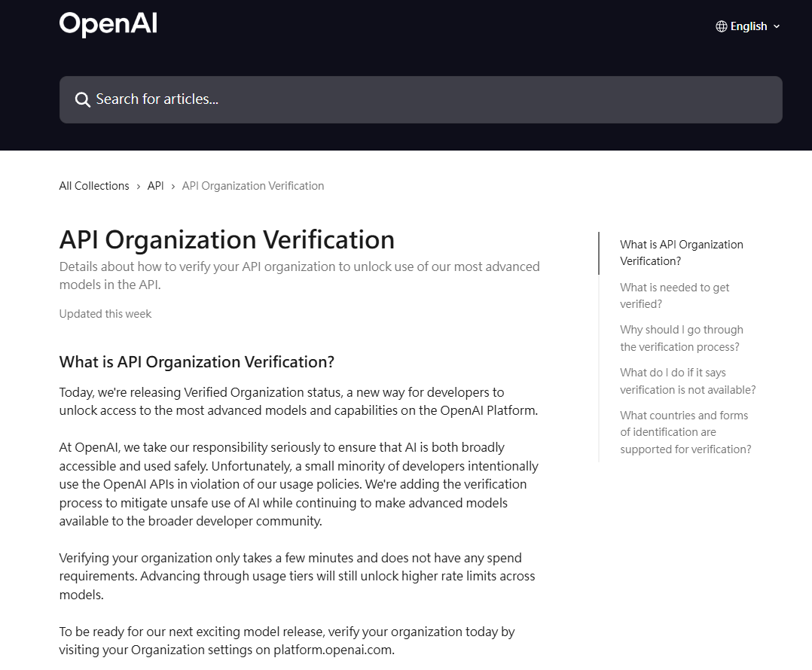
Task: Click the 'What is API Organization Verification?' section heading
Action: [x=197, y=361]
